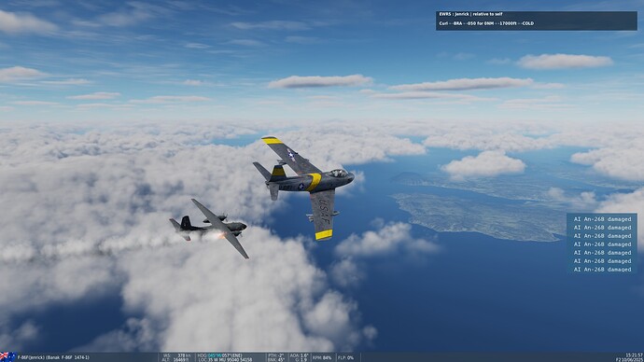Click the PTH -2° pitch readout
644x362 pixels.
click(x=276, y=355)
